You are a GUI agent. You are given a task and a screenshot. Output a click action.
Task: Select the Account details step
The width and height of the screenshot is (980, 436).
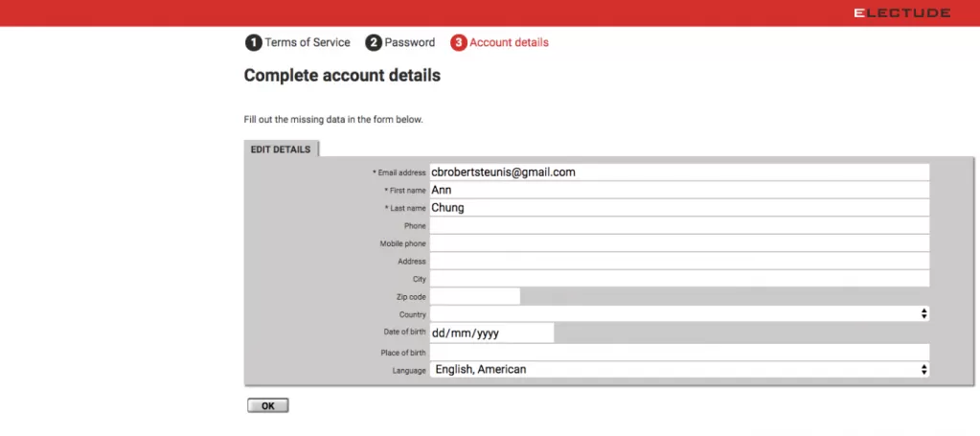click(x=509, y=43)
